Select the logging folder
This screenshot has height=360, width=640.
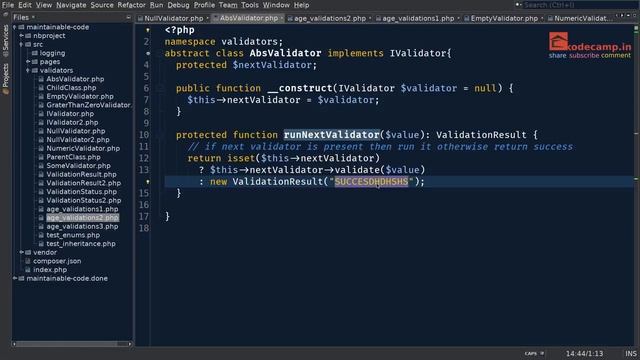[x=52, y=53]
